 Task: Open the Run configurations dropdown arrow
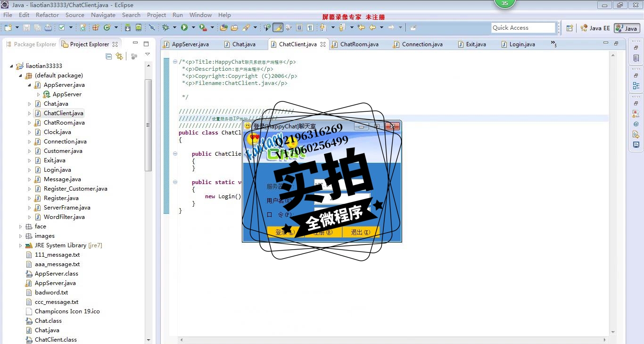pos(193,28)
